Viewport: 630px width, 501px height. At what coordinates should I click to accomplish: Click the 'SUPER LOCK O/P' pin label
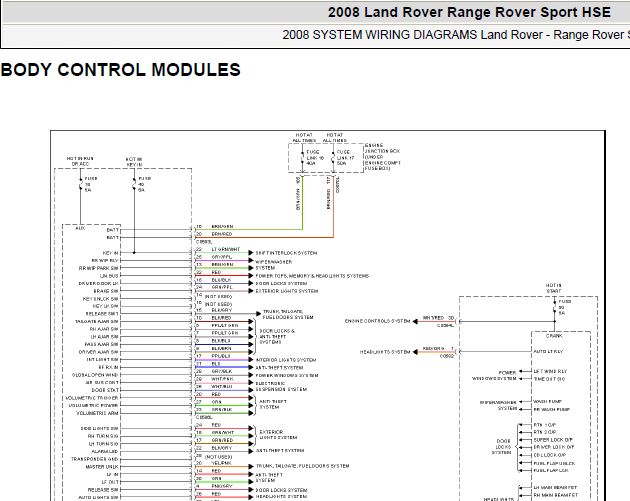point(553,440)
